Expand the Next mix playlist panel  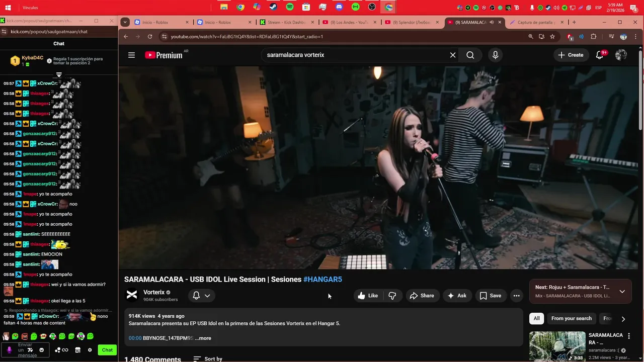(622, 292)
